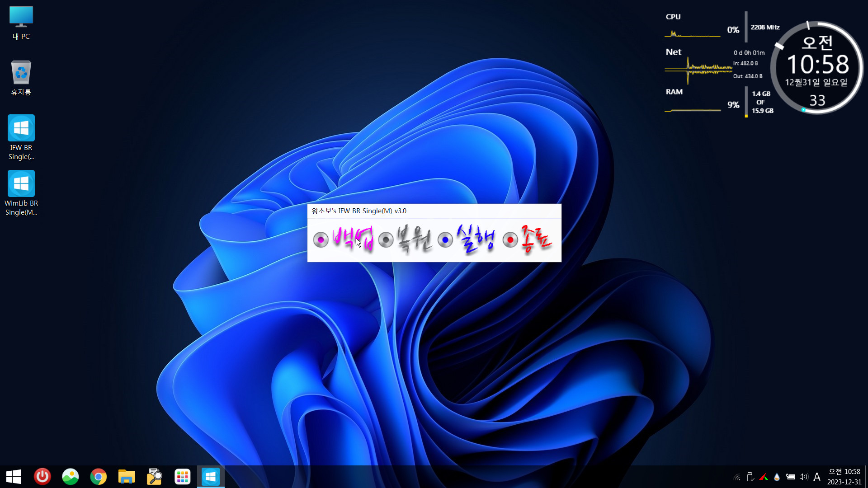Select the red 종료 (exit) radio button
868x488 pixels.
click(510, 240)
